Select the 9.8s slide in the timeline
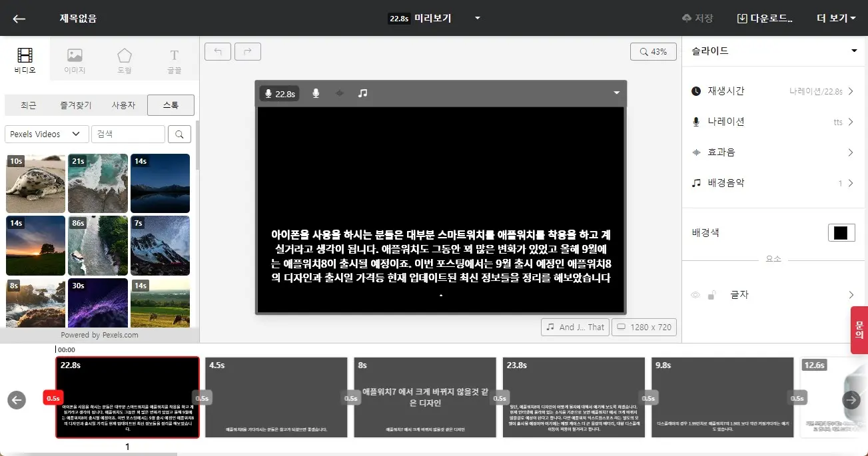Image resolution: width=868 pixels, height=456 pixels. [722, 397]
